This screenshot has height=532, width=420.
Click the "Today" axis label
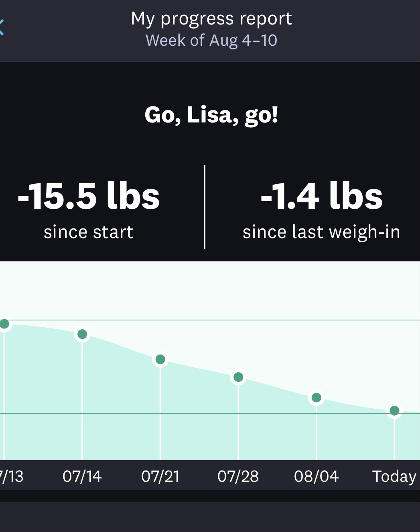(394, 477)
